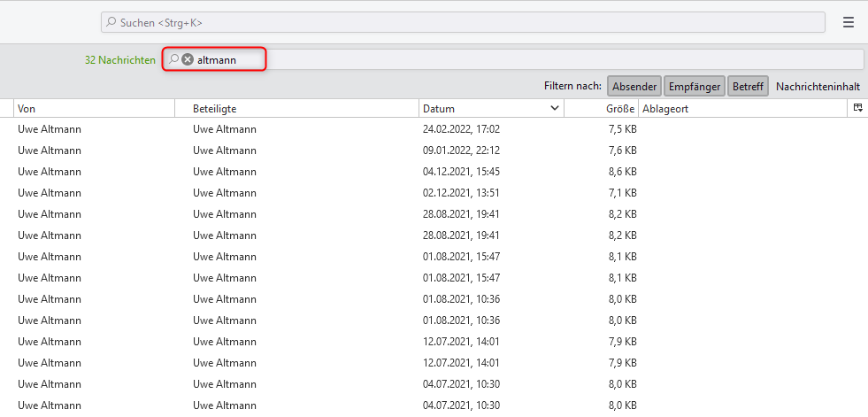
Task: Click Uwe Altmann in Beteiligte column of 09.01.2022 row
Action: (225, 151)
